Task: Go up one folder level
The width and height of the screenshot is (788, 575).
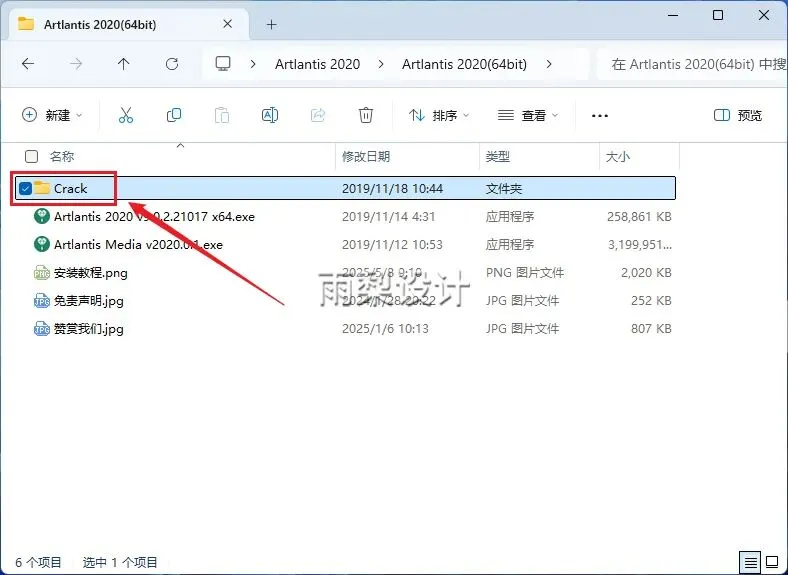Action: [x=124, y=64]
